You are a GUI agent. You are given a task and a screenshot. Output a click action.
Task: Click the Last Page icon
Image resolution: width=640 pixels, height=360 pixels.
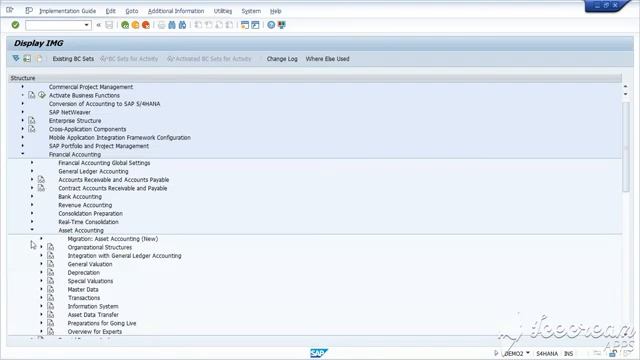coord(229,25)
